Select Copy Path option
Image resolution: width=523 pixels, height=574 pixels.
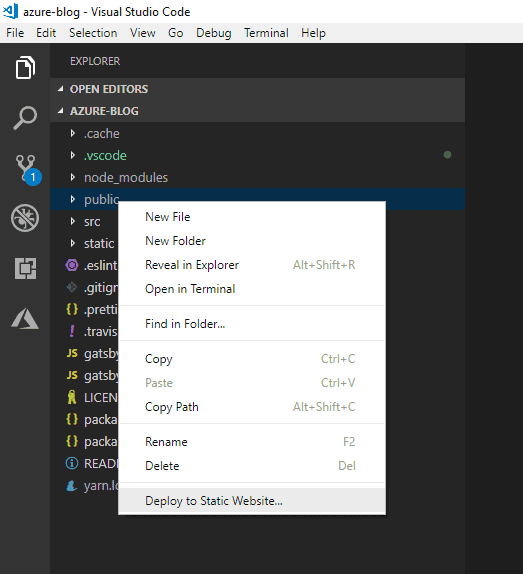click(x=252, y=407)
